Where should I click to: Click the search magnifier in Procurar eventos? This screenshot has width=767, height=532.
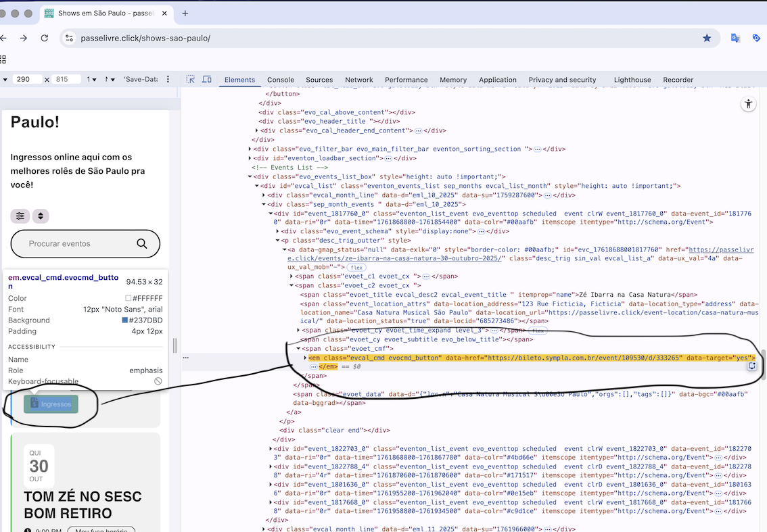[142, 244]
